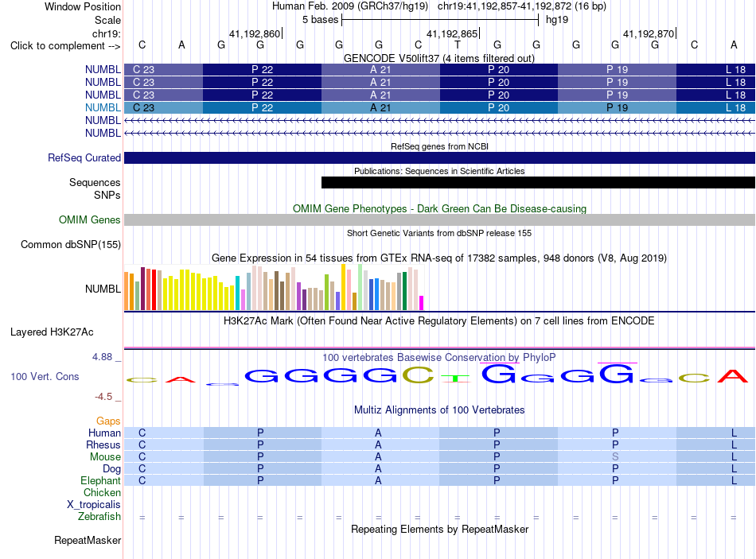Click the 100 Vert. Cons track label
This screenshot has width=756, height=559.
45,376
